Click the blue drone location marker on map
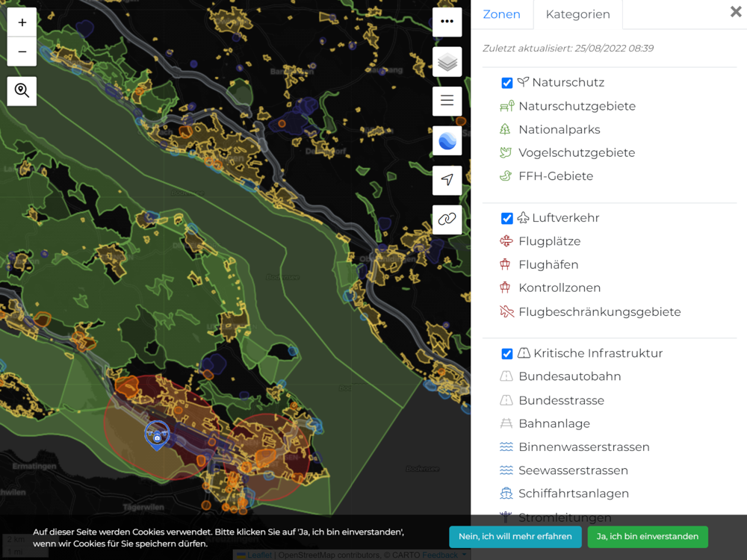The height and width of the screenshot is (560, 747). pos(157,435)
